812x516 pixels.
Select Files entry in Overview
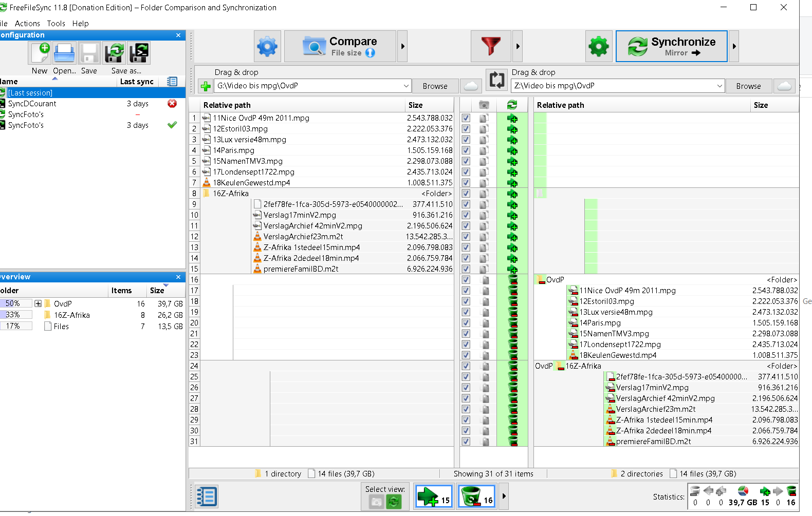tap(61, 327)
